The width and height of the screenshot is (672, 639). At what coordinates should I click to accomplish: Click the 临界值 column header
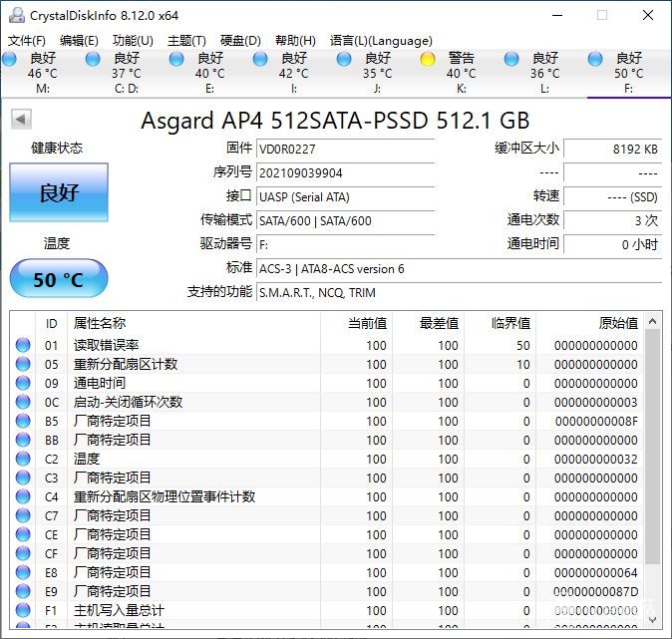point(500,323)
